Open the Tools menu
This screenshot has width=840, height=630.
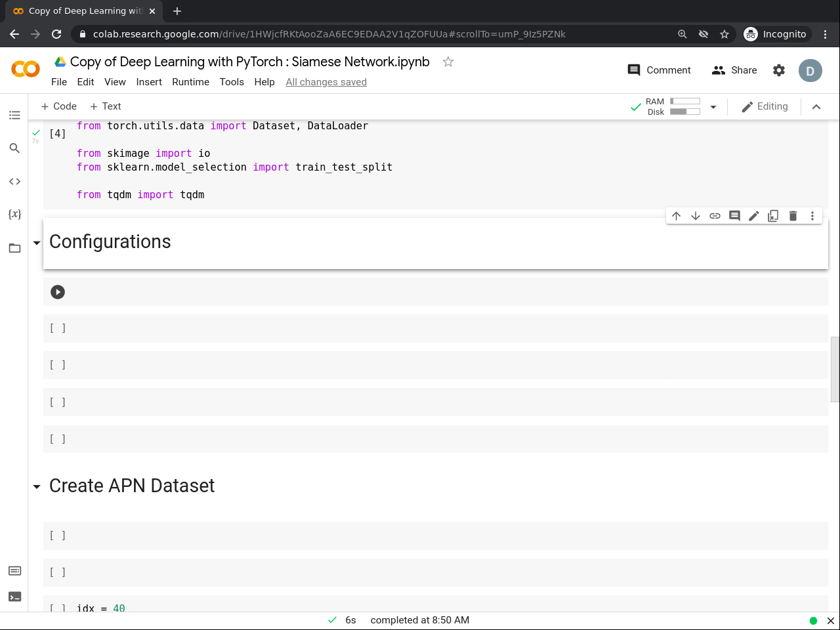tap(232, 82)
